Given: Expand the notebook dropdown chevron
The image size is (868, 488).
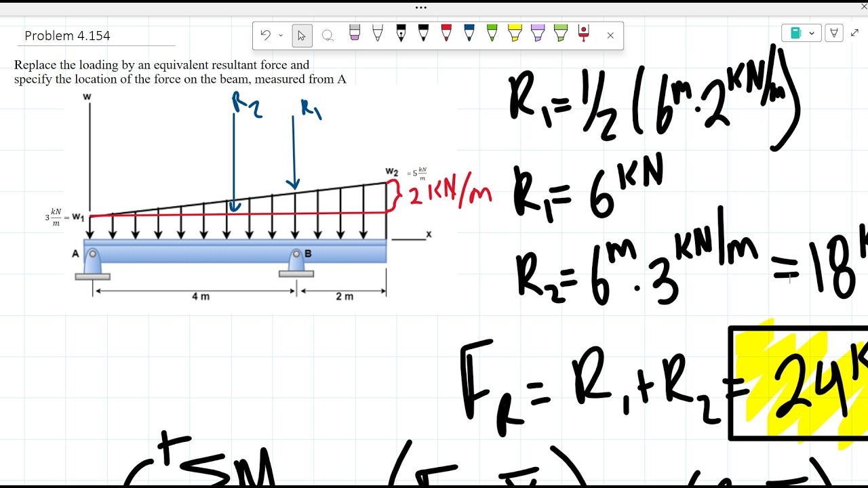Looking at the screenshot, I should tap(812, 33).
